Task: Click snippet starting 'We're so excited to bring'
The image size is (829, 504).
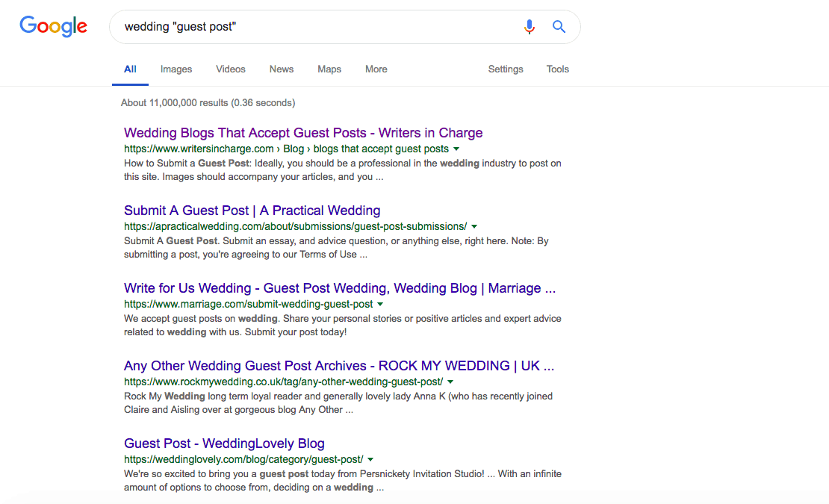Action: (x=343, y=481)
